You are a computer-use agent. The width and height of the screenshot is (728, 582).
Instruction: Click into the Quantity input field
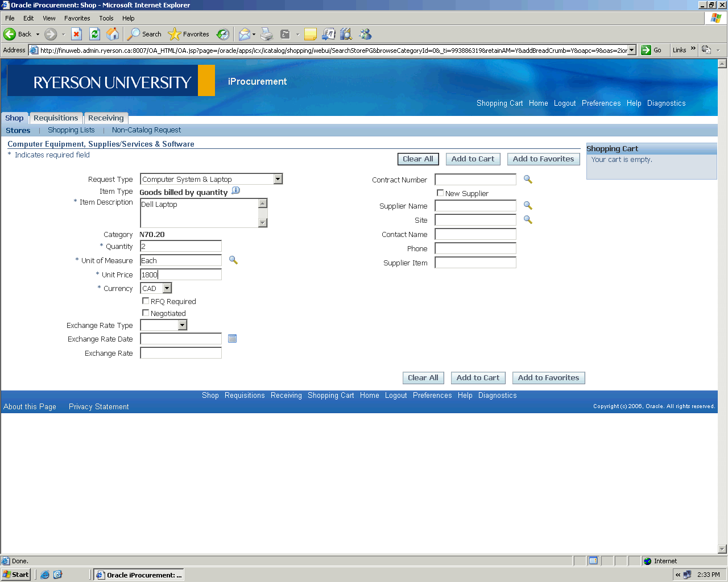pyautogui.click(x=181, y=246)
